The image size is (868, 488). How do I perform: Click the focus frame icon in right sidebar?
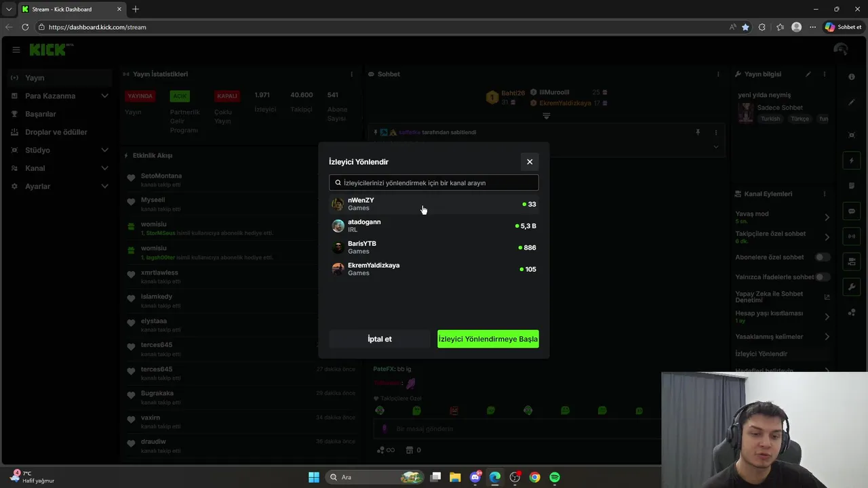click(x=852, y=135)
